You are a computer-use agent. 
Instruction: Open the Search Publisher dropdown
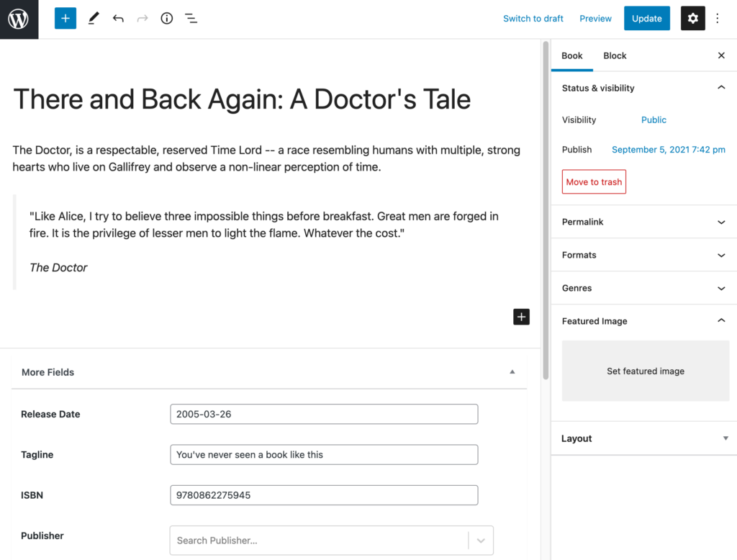click(481, 541)
